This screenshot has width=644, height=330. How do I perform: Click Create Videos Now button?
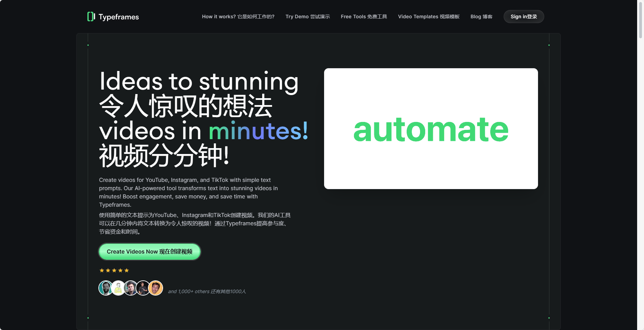pos(150,252)
